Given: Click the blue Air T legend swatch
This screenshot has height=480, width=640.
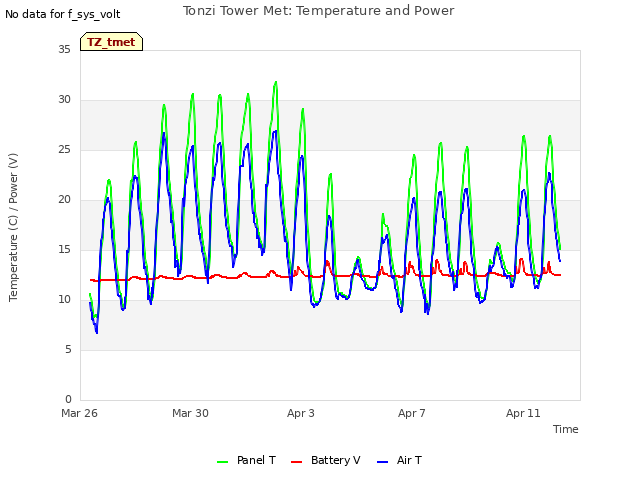Looking at the screenshot, I should coord(382,462).
